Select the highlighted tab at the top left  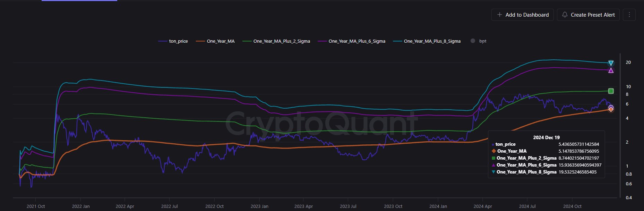pyautogui.click(x=79, y=1)
